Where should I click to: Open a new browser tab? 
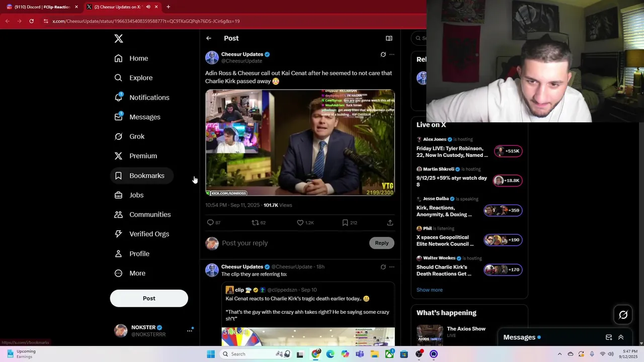pyautogui.click(x=168, y=7)
